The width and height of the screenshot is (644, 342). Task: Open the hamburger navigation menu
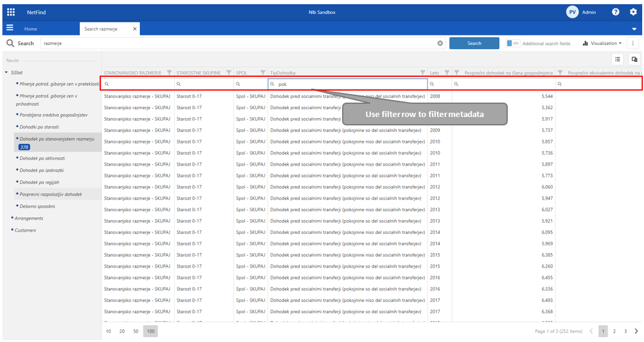pos(10,28)
